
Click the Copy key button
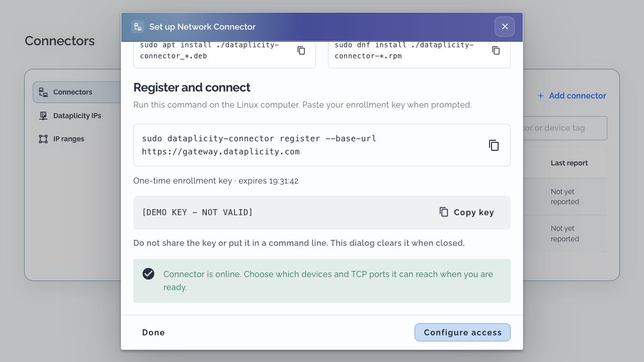tap(466, 212)
